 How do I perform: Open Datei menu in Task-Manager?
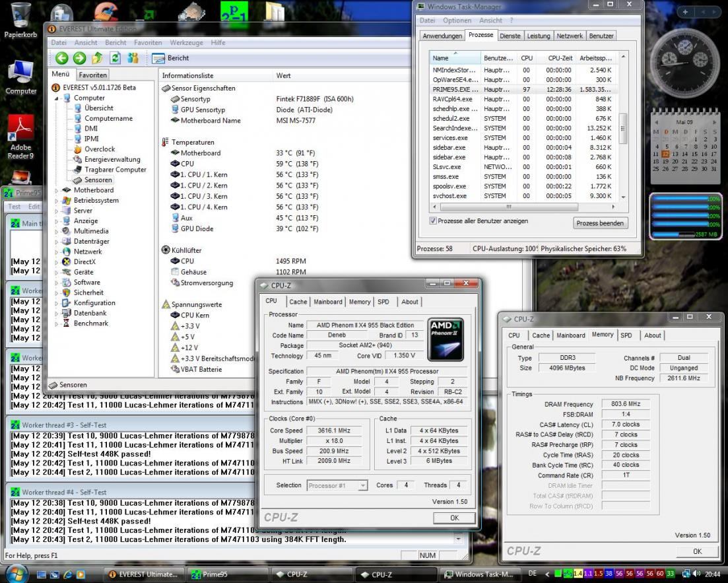(x=427, y=20)
